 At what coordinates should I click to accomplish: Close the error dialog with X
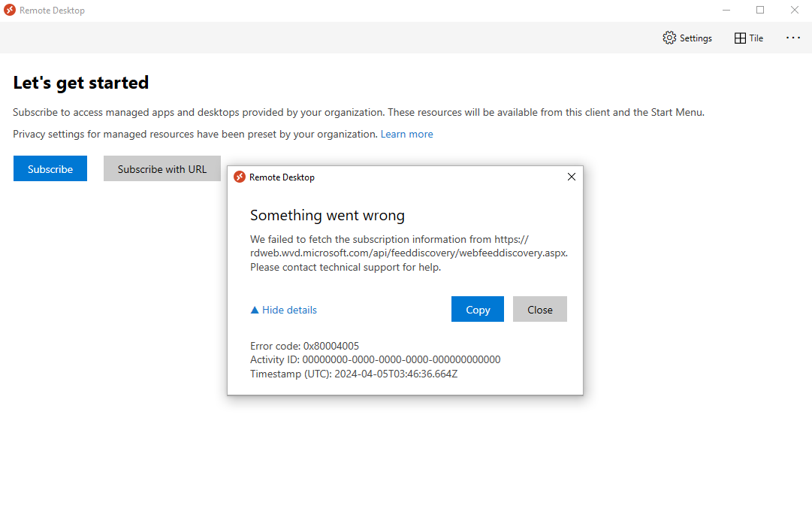click(571, 177)
